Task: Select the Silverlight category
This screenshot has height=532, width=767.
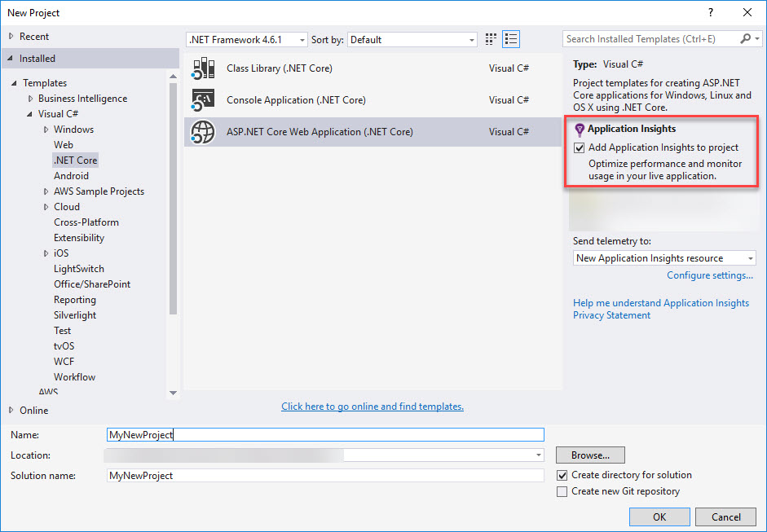Action: [x=75, y=315]
